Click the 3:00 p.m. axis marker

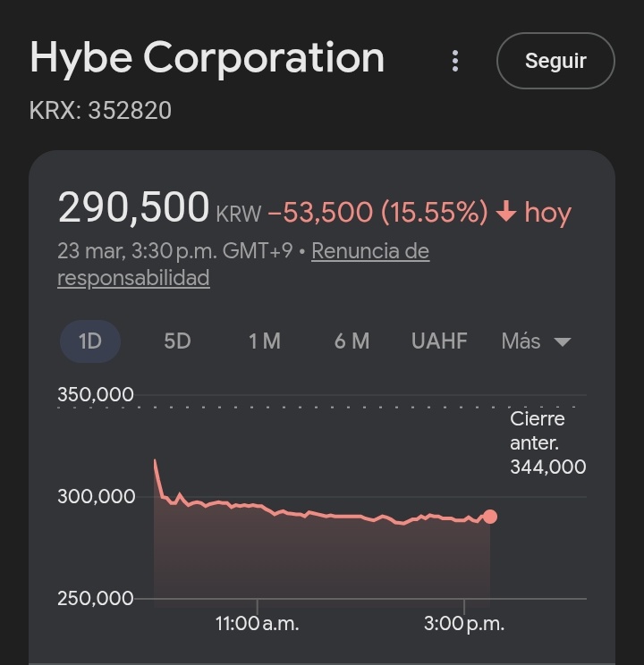click(464, 624)
